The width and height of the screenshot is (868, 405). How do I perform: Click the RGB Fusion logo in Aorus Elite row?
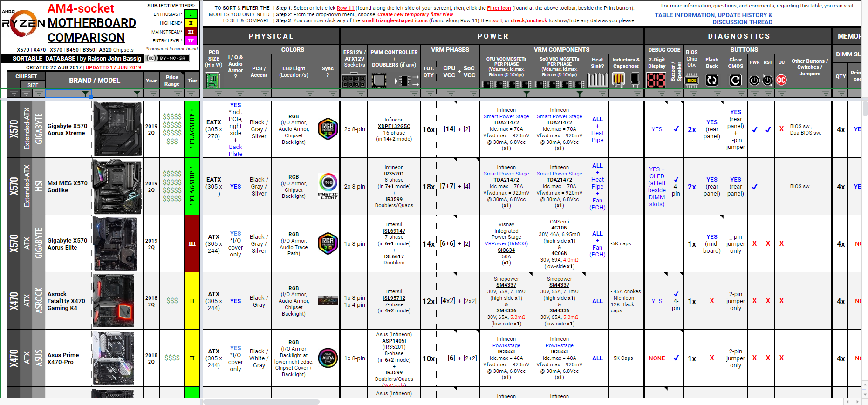328,243
